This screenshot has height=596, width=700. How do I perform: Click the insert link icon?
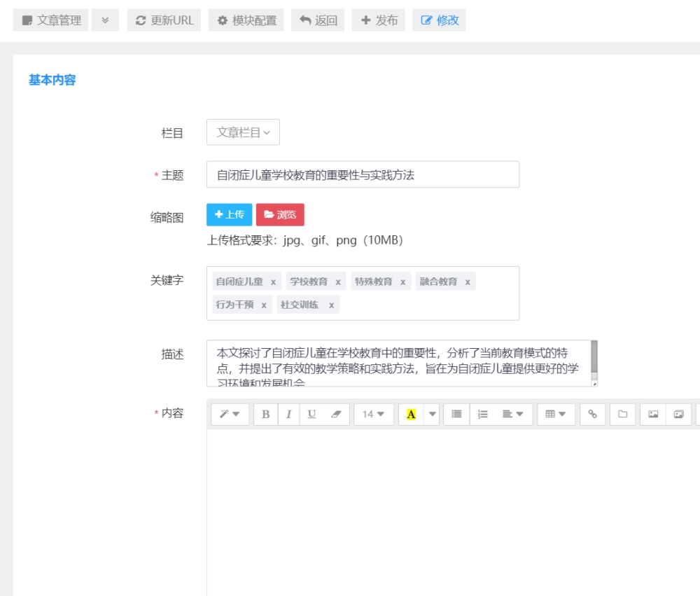[x=592, y=414]
